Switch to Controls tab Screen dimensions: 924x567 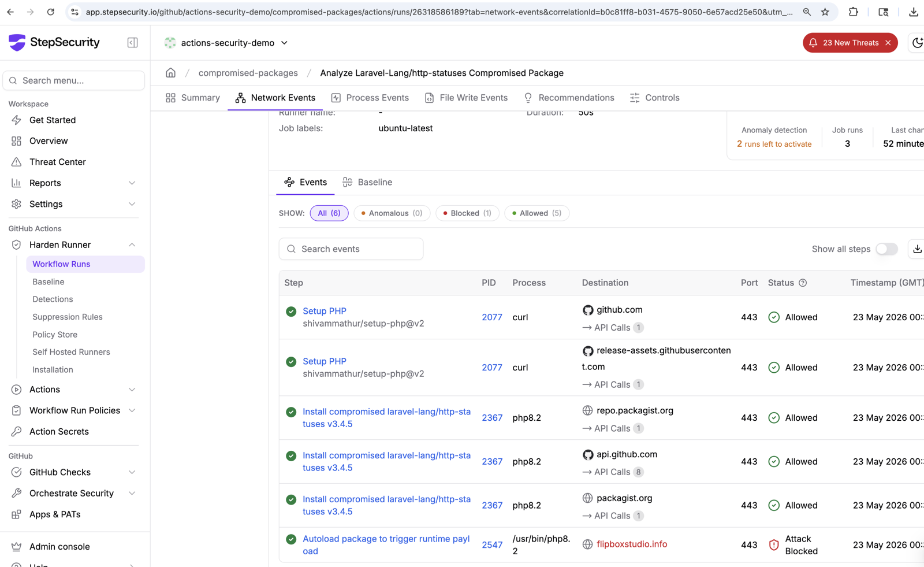point(655,98)
